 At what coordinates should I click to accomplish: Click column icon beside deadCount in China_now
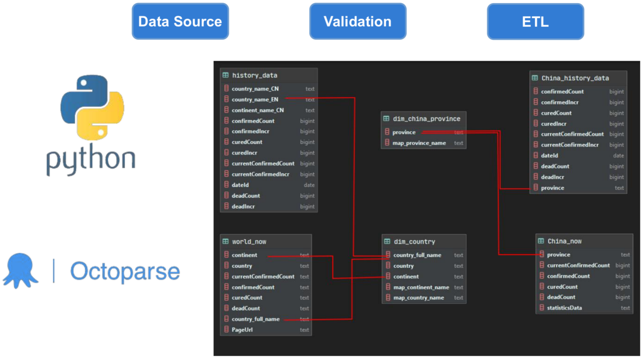pos(542,297)
